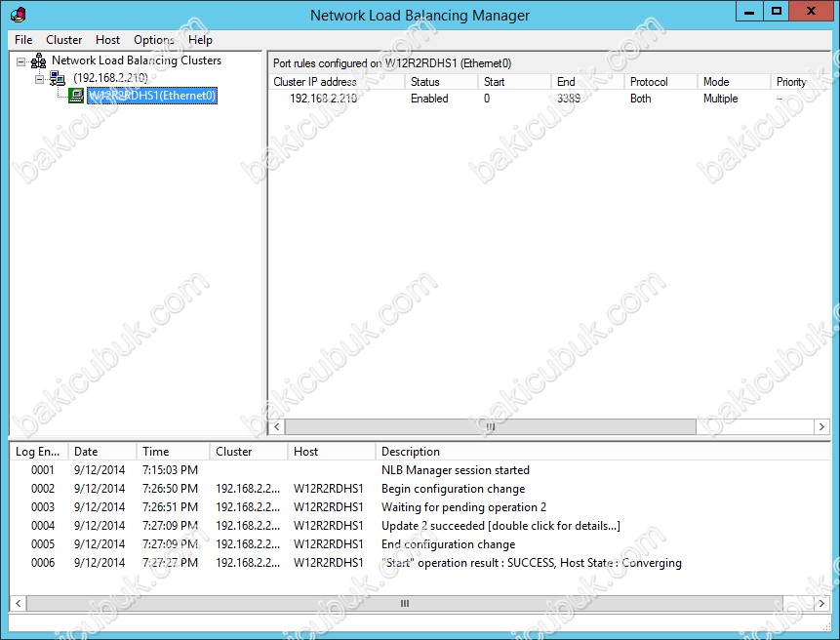
Task: Select log entry 0001 NLB Manager session started
Action: 420,470
